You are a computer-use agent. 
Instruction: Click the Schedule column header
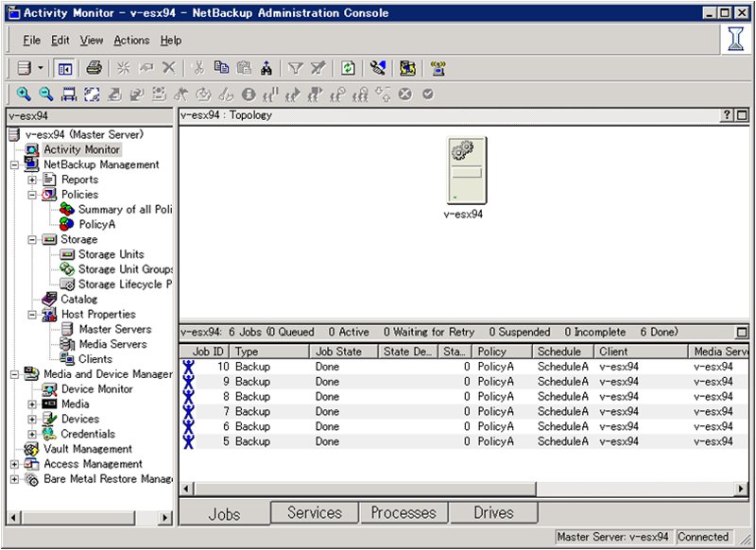click(x=562, y=352)
